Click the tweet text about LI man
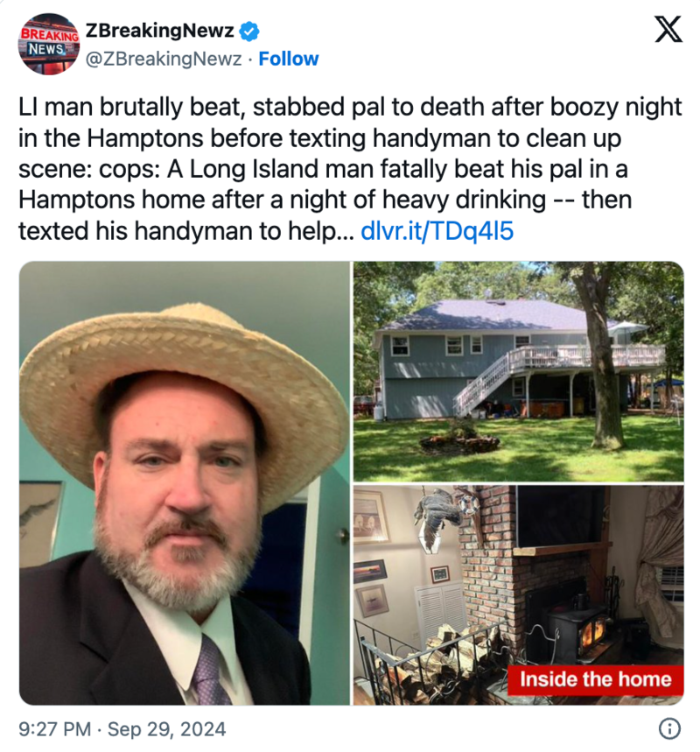 350,169
